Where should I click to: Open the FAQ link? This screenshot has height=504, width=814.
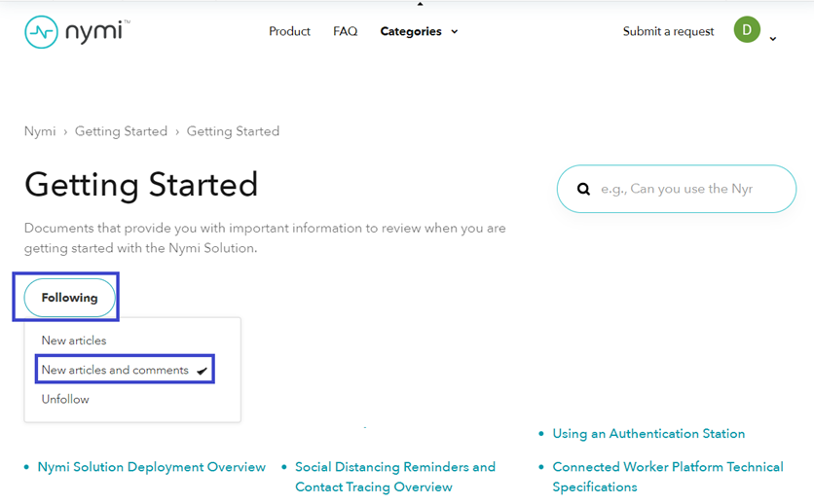pyautogui.click(x=346, y=32)
